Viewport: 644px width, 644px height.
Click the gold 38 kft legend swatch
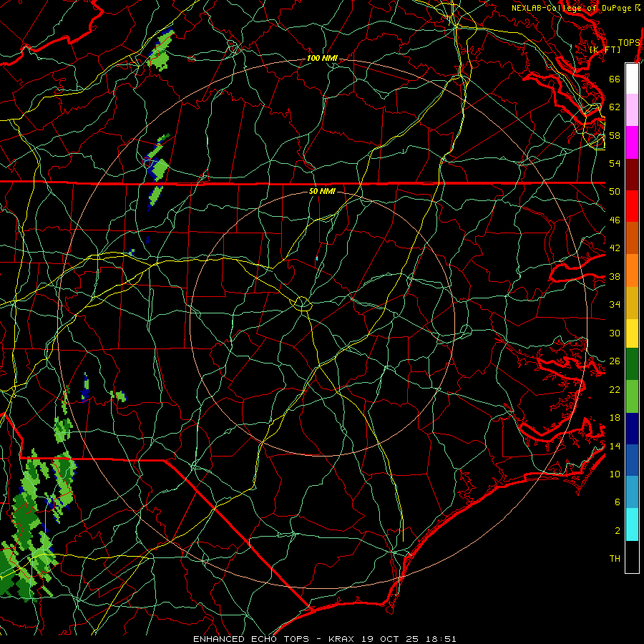632,303
